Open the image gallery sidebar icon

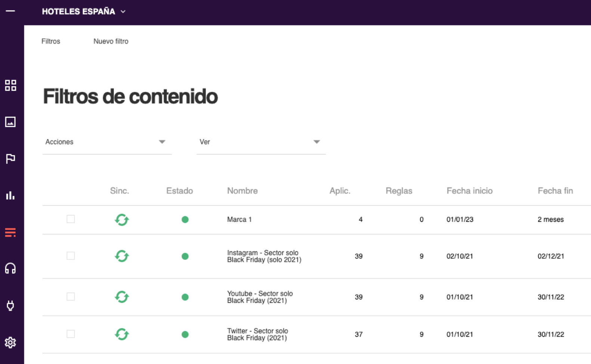tap(10, 122)
